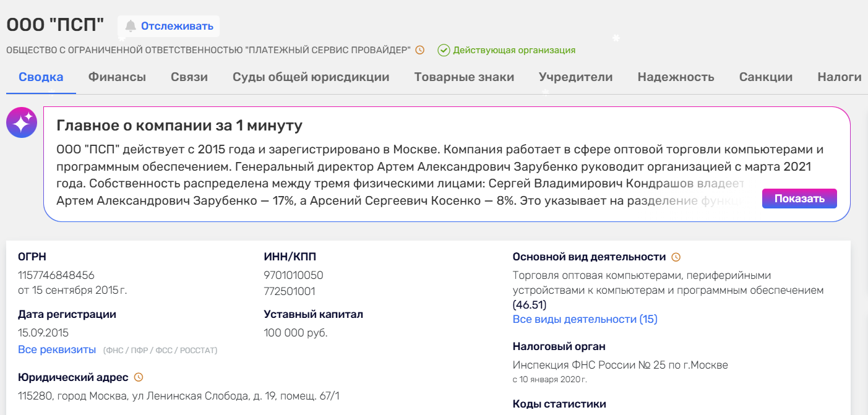Screen dimensions: 868x415
Task: Switch to the Санкции tab
Action: pyautogui.click(x=765, y=77)
